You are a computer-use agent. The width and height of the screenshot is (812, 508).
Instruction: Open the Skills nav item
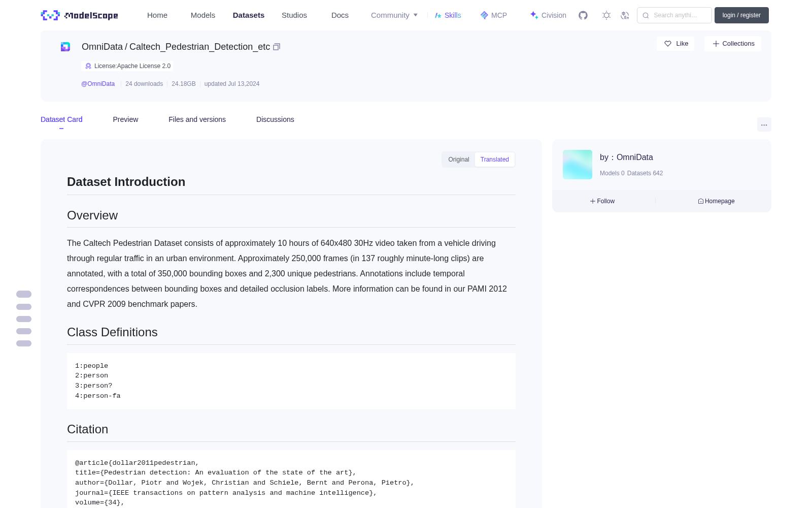[x=448, y=15]
